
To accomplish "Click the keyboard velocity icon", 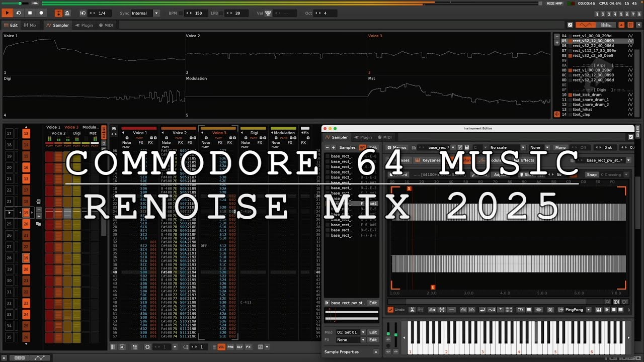I will [268, 13].
